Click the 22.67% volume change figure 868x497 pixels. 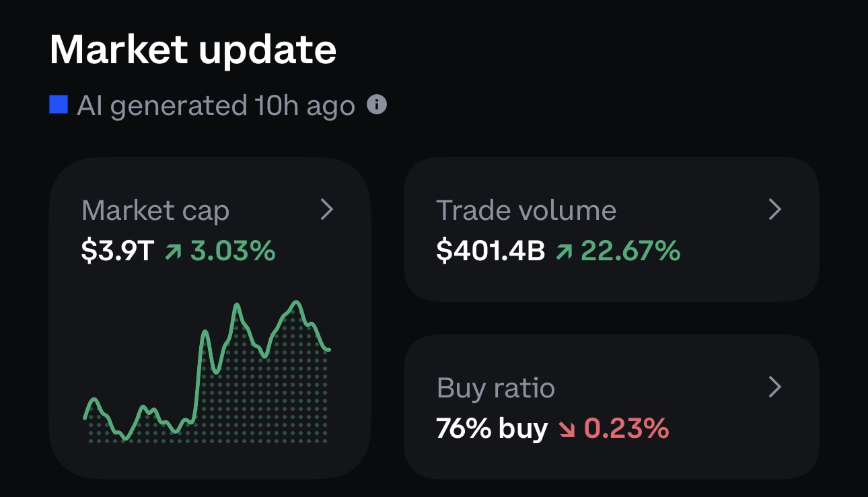(x=630, y=252)
